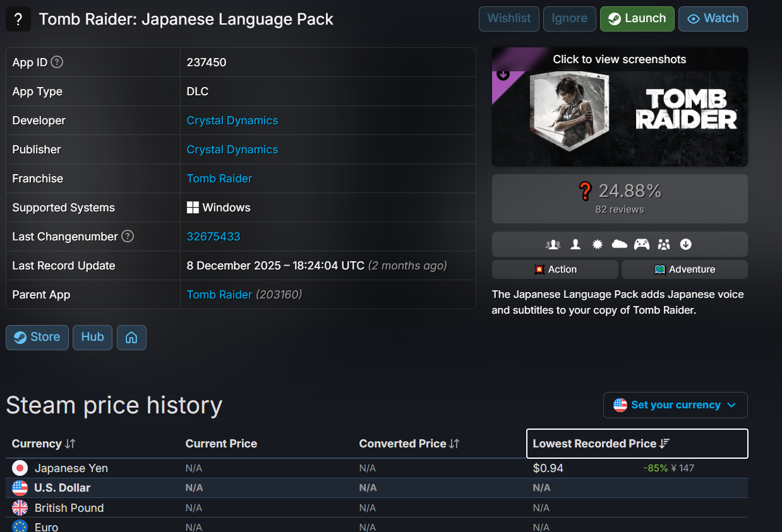Click the Windows logo in Supported Systems
This screenshot has height=532, width=782.
tap(193, 208)
